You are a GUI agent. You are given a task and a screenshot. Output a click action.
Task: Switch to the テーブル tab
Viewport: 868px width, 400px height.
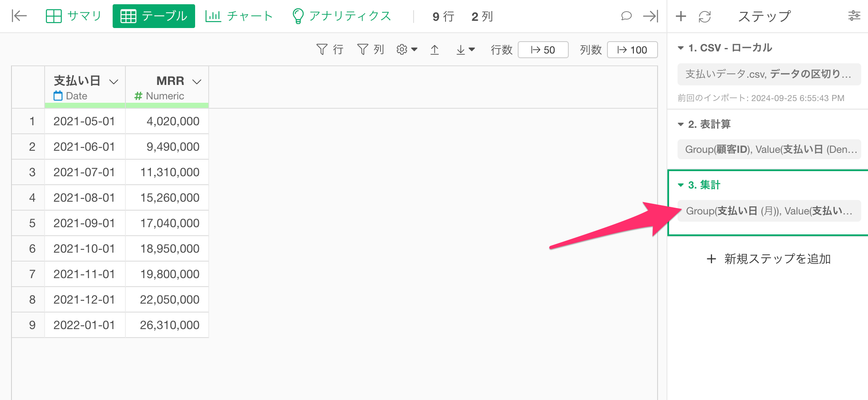click(x=154, y=16)
